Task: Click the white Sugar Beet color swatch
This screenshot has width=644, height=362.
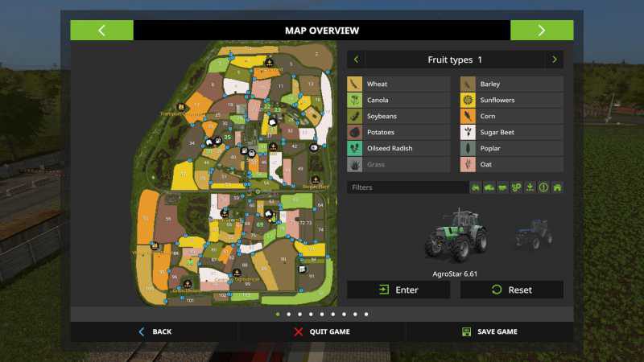Action: pos(468,132)
